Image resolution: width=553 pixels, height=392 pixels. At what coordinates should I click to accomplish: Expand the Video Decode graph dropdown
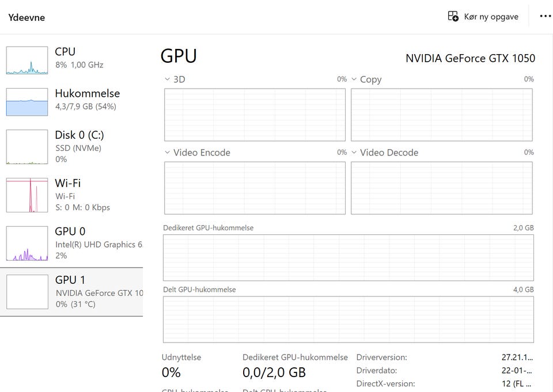(354, 153)
